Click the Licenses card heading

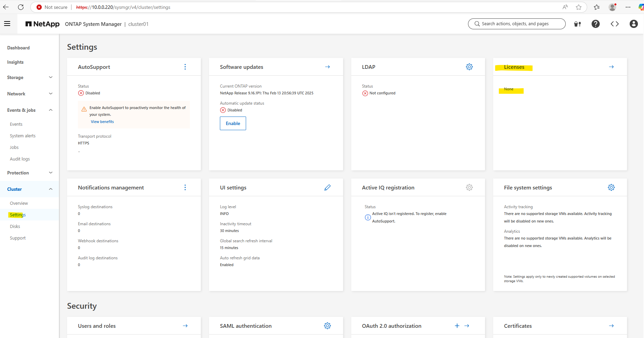[x=514, y=67]
